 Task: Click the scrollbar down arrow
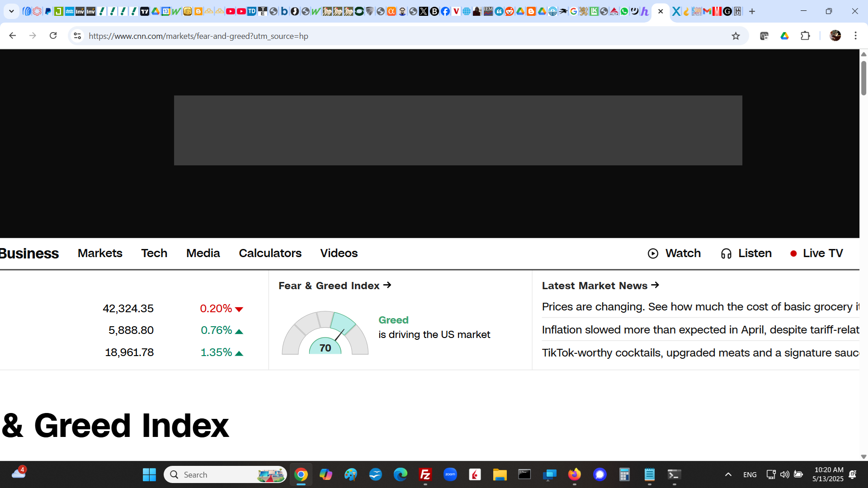click(x=863, y=456)
